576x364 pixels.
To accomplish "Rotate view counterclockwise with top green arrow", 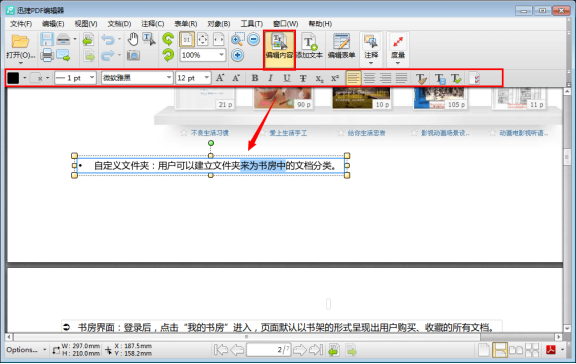I will [168, 39].
